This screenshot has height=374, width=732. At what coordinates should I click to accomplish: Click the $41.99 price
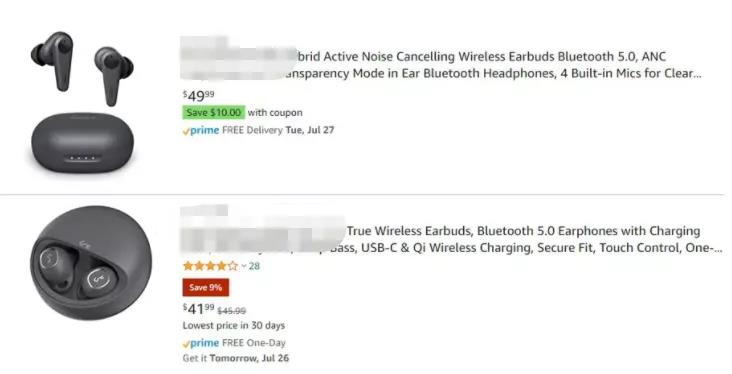point(198,308)
